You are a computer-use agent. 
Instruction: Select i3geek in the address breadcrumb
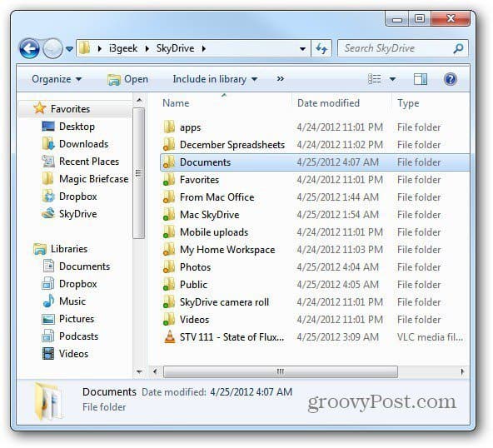(x=123, y=48)
